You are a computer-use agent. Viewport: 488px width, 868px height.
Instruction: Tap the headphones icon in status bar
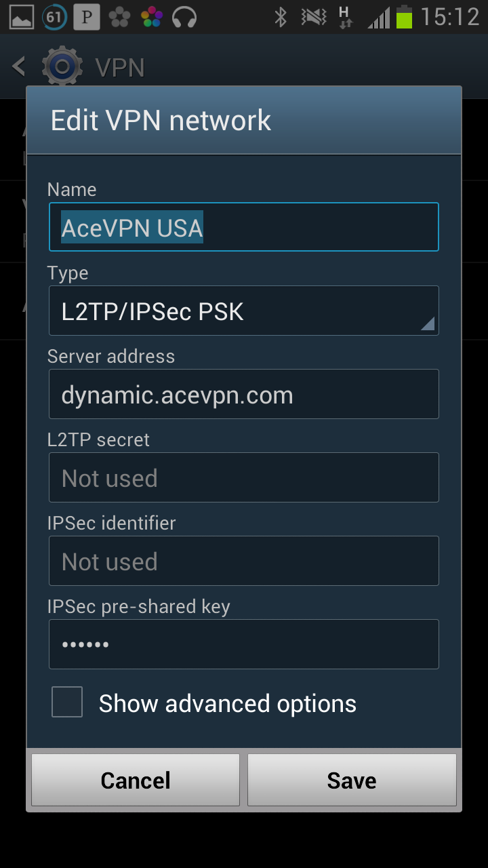click(x=184, y=17)
